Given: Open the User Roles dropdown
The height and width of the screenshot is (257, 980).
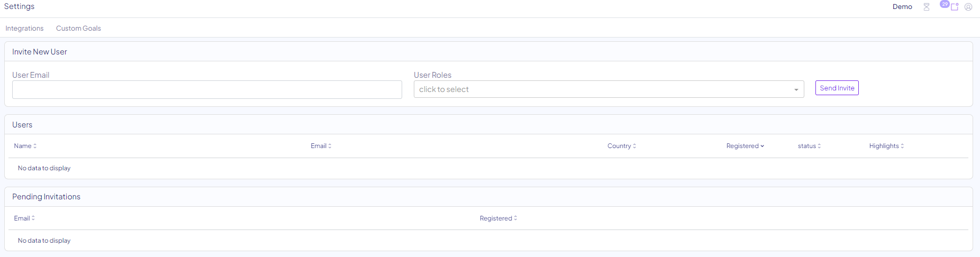Looking at the screenshot, I should [603, 89].
